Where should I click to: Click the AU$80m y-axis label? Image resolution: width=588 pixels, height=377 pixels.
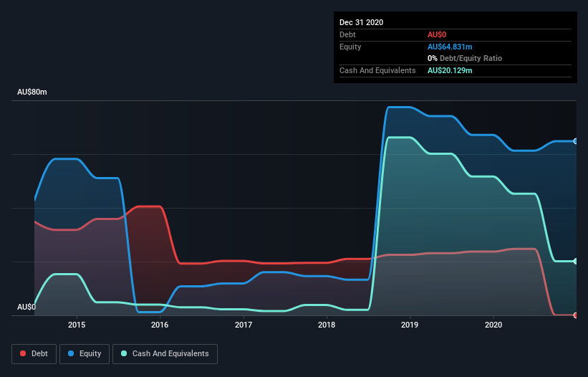pos(32,92)
